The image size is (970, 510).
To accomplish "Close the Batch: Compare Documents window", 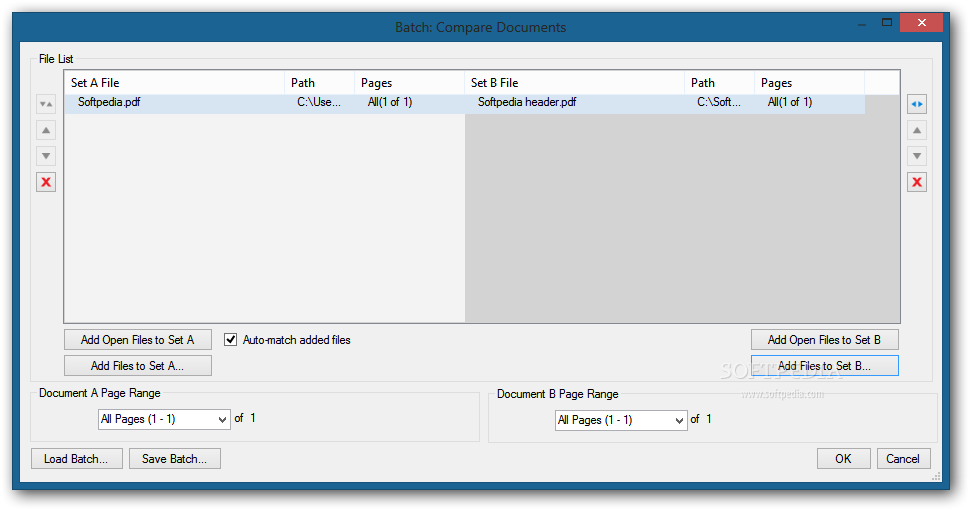I will click(921, 23).
